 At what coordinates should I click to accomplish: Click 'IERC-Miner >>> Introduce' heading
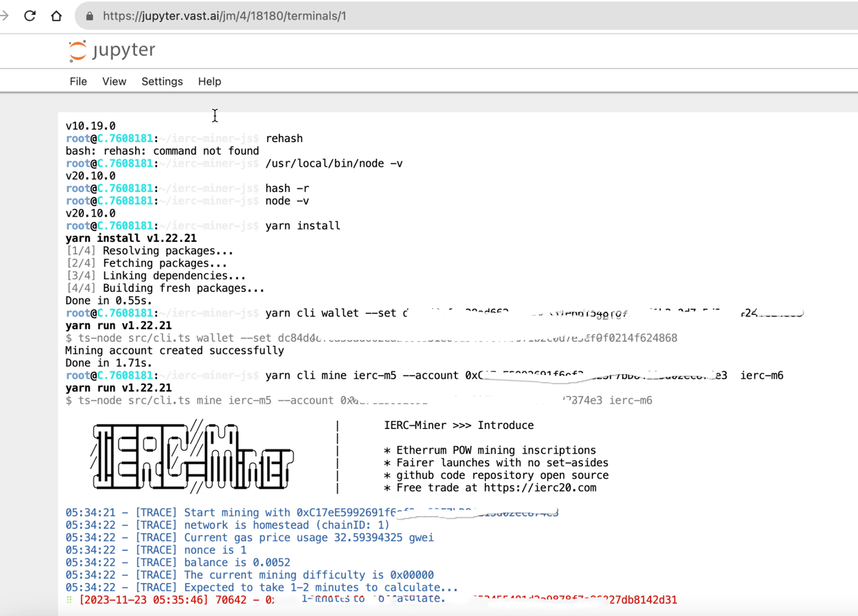click(459, 425)
